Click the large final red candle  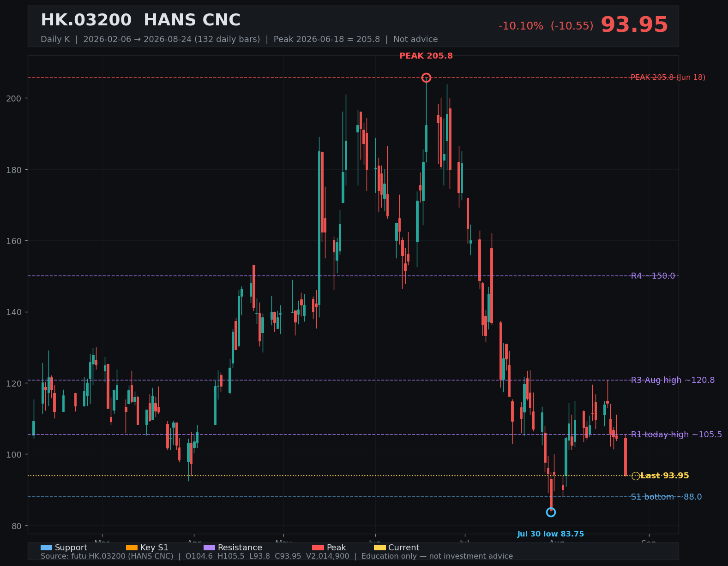(x=626, y=456)
